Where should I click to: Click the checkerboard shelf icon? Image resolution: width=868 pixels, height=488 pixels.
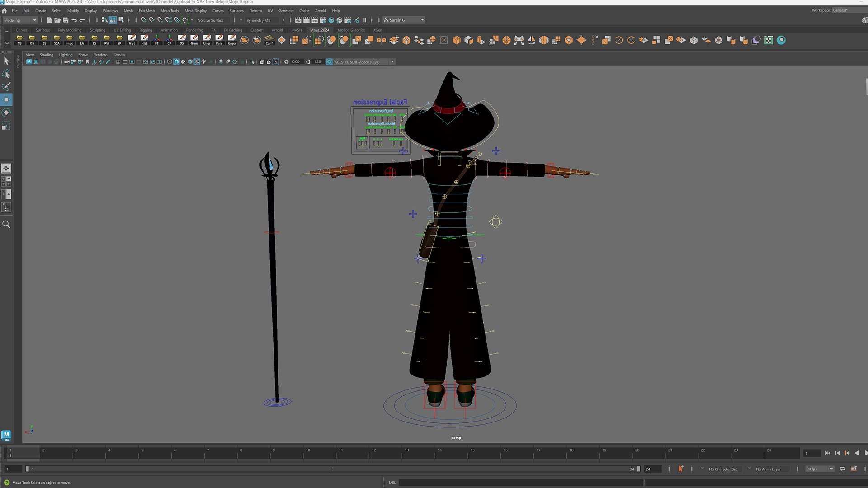pos(769,40)
